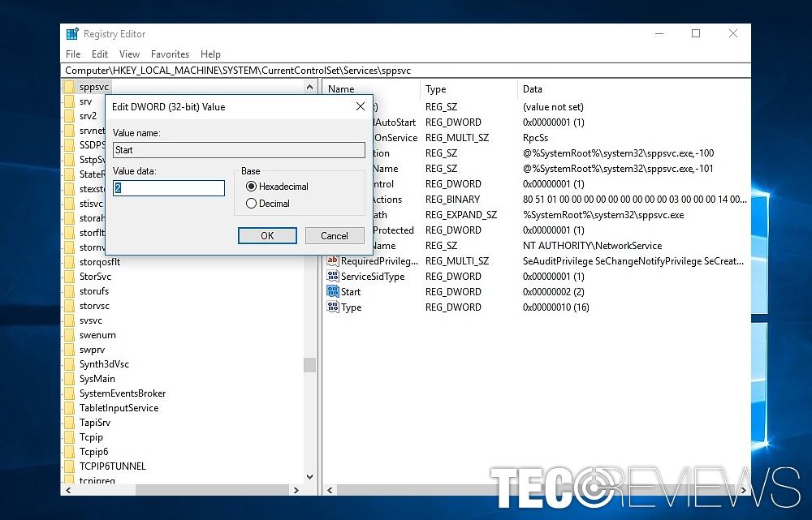This screenshot has height=520, width=812.
Task: Click the key tree's vertical scrollbar thumb
Action: 309,365
